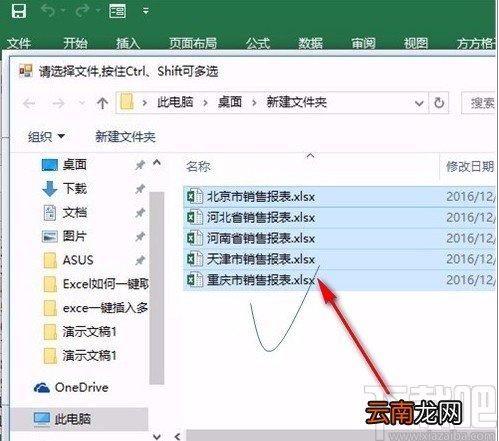Select 天津市销售报表.xlsx file
The image size is (499, 441).
click(339, 259)
